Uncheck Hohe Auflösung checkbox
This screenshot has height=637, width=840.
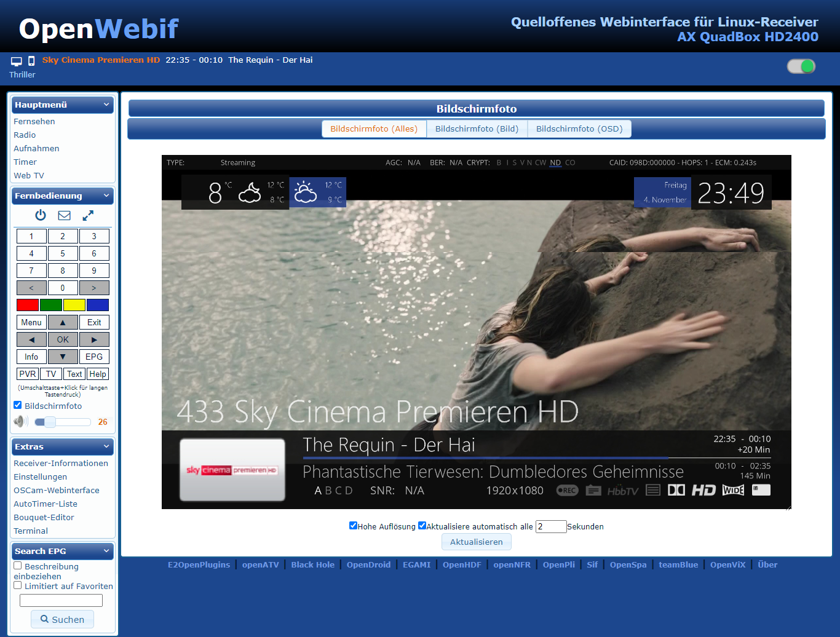tap(353, 525)
